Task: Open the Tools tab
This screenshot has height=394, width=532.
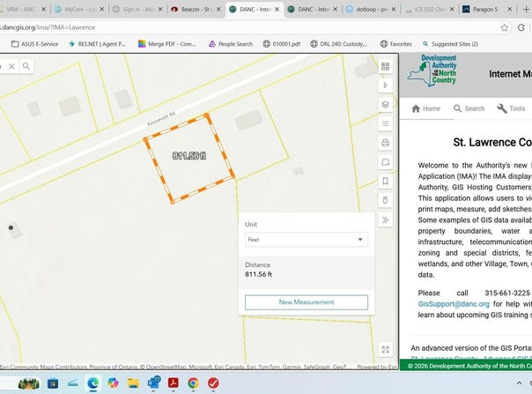Action: pyautogui.click(x=511, y=108)
